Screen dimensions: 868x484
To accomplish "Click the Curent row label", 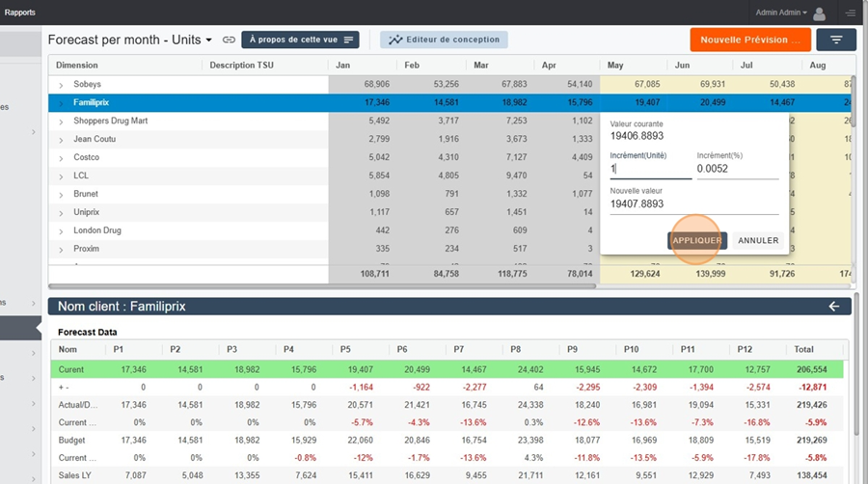I will 70,369.
